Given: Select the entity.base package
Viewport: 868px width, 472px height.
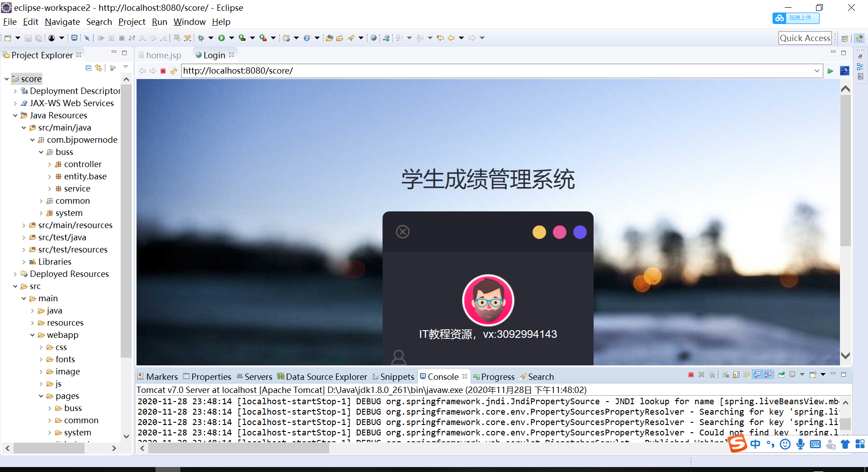Looking at the screenshot, I should coord(85,177).
